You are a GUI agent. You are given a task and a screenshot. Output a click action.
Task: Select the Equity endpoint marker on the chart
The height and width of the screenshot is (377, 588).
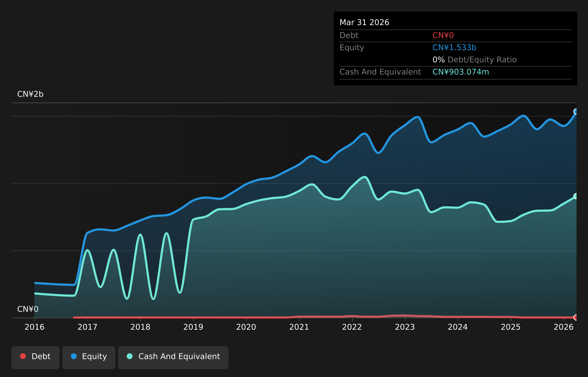click(576, 111)
